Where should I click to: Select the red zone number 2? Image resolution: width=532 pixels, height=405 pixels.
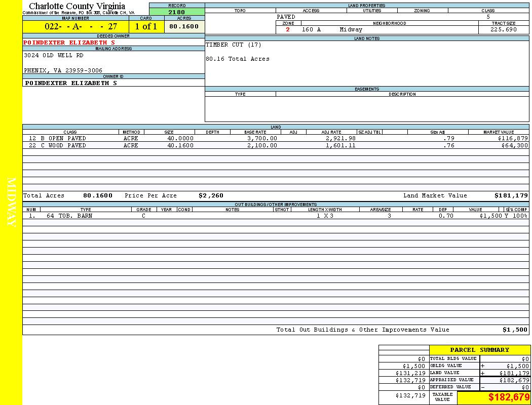point(288,30)
